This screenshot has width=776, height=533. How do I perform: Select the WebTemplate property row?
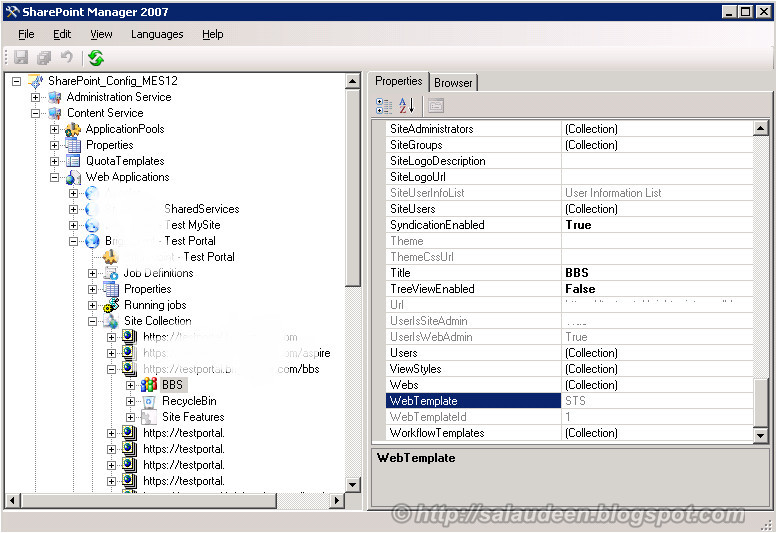[x=570, y=401]
